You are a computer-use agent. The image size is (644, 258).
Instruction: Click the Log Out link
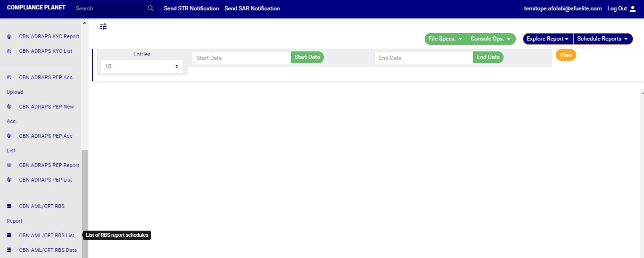click(617, 8)
